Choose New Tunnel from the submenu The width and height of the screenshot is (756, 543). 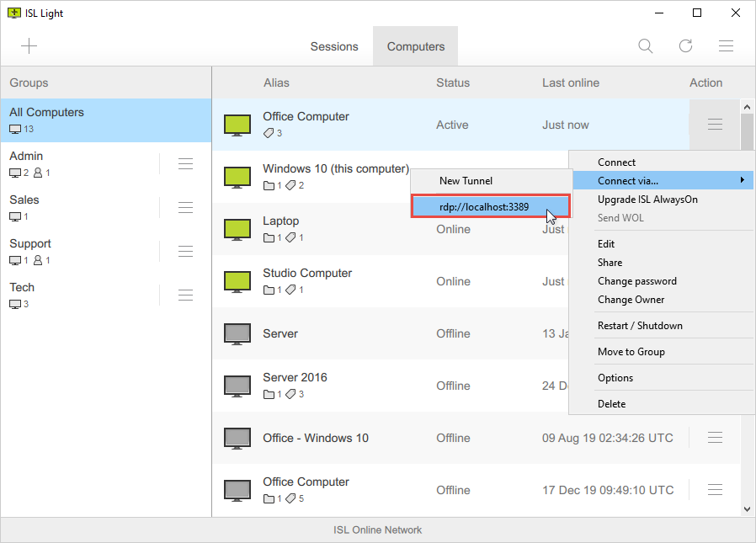466,181
